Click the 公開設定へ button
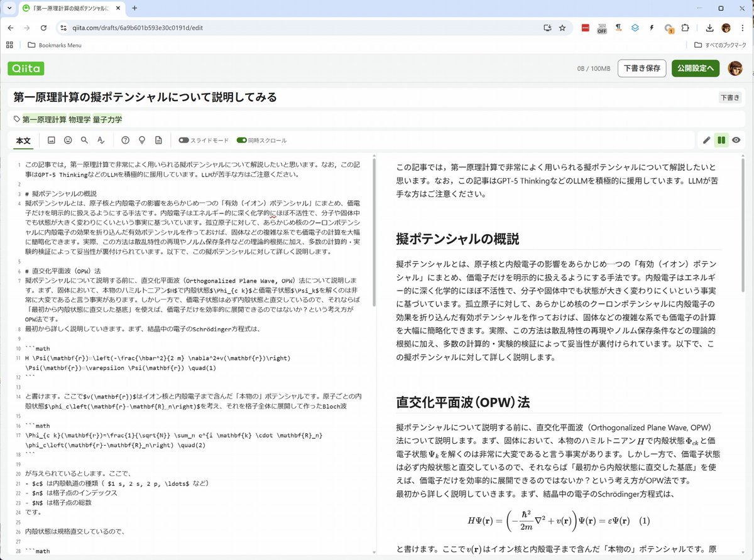 pos(696,68)
